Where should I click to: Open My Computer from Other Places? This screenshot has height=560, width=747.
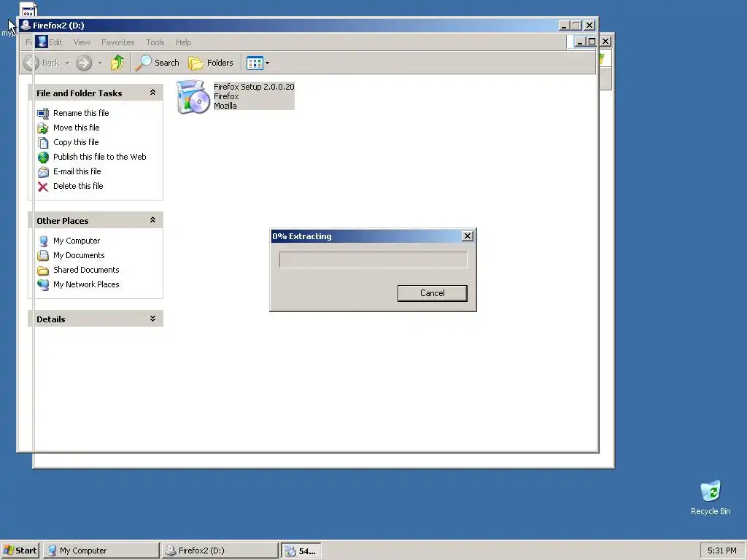pyautogui.click(x=77, y=241)
